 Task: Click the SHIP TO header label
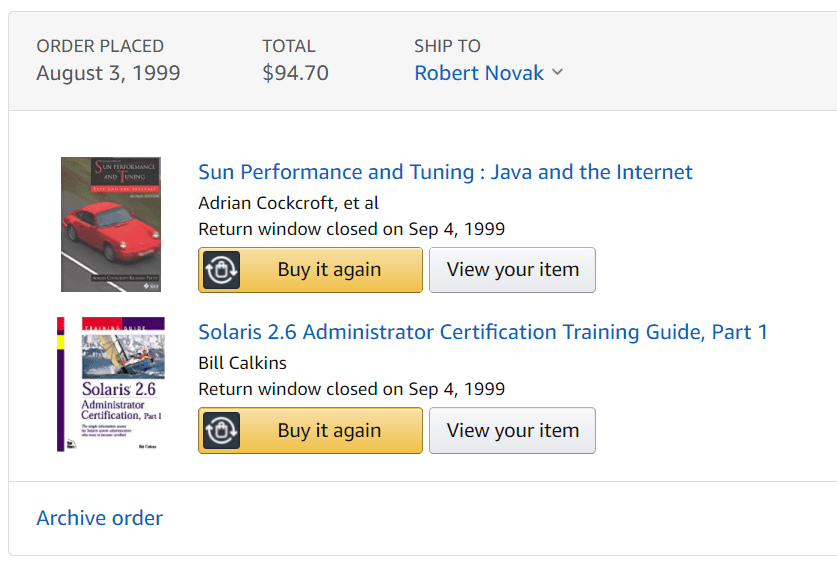tap(447, 46)
